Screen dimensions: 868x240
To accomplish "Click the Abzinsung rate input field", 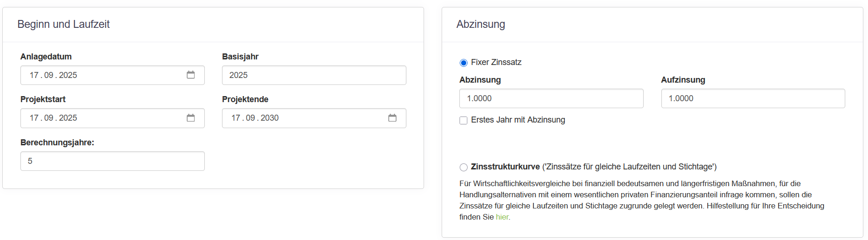I will point(551,98).
